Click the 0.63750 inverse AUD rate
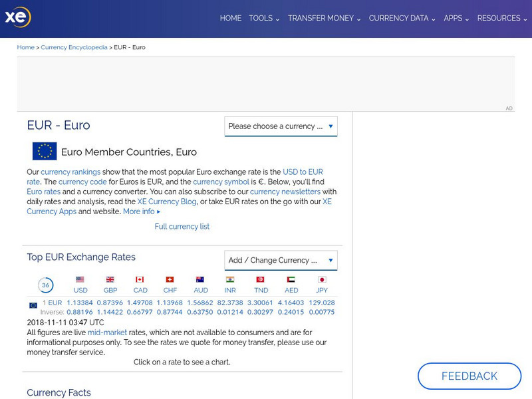Image resolution: width=532 pixels, height=399 pixels. coord(200,312)
